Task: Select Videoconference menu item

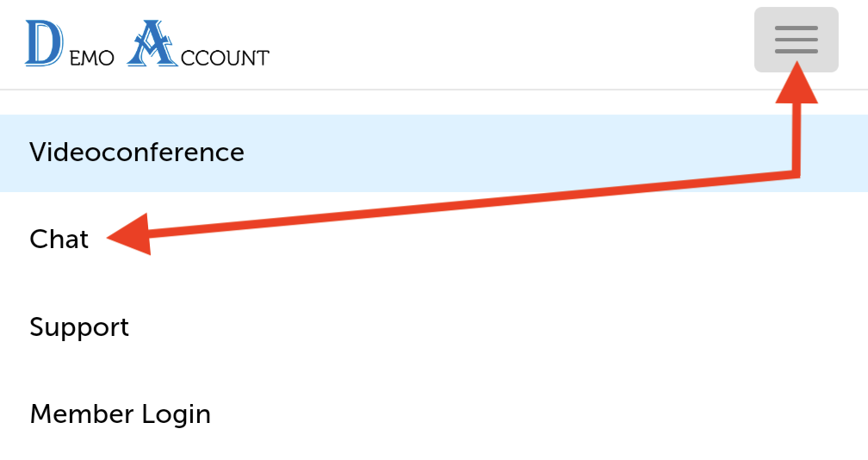Action: tap(137, 152)
